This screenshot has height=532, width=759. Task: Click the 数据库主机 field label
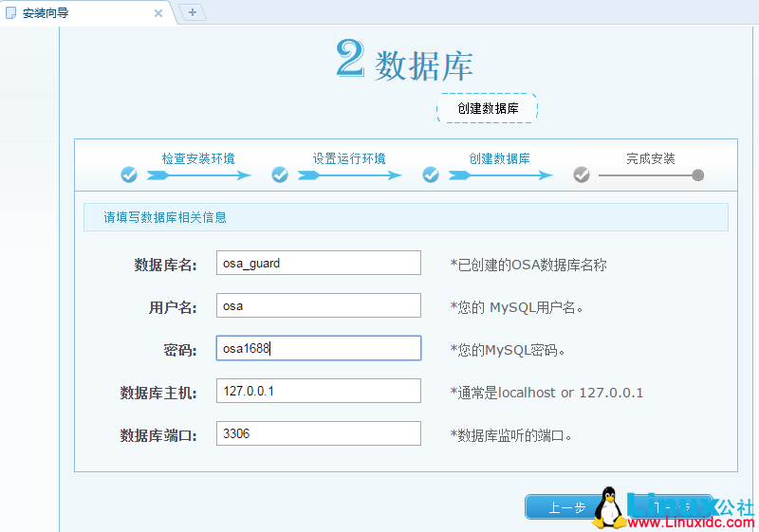coord(158,393)
